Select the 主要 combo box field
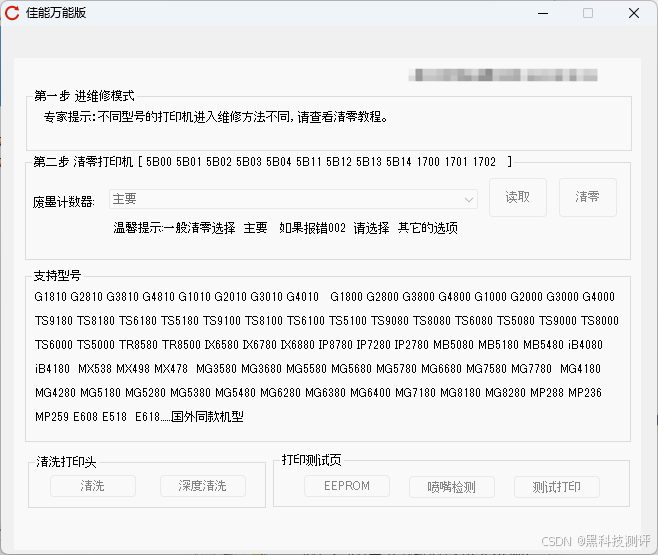The image size is (658, 555). click(x=293, y=199)
